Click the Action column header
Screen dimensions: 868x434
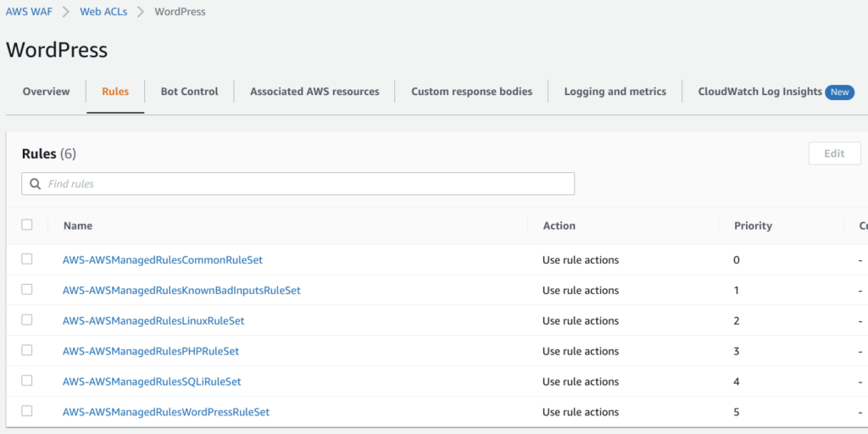559,225
